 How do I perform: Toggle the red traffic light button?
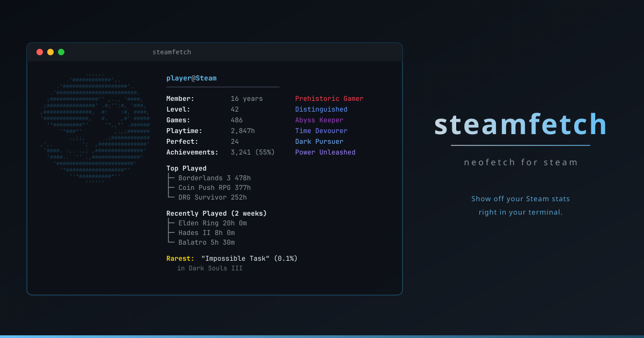click(x=40, y=52)
